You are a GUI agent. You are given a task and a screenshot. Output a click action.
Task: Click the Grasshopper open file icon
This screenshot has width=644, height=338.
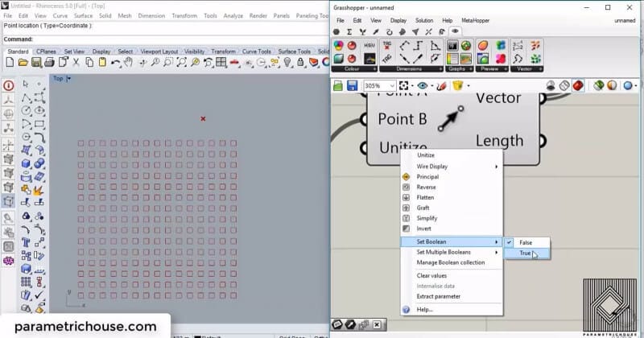click(x=339, y=85)
